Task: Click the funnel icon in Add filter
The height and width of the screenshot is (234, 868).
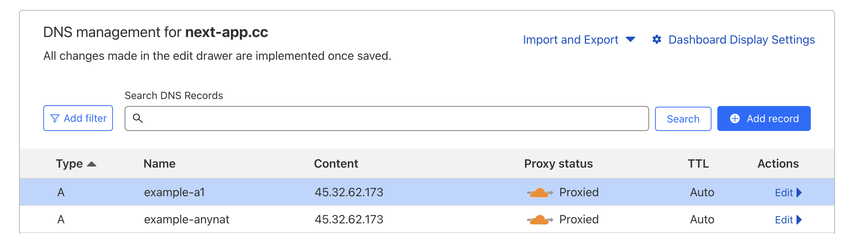Action: [55, 118]
